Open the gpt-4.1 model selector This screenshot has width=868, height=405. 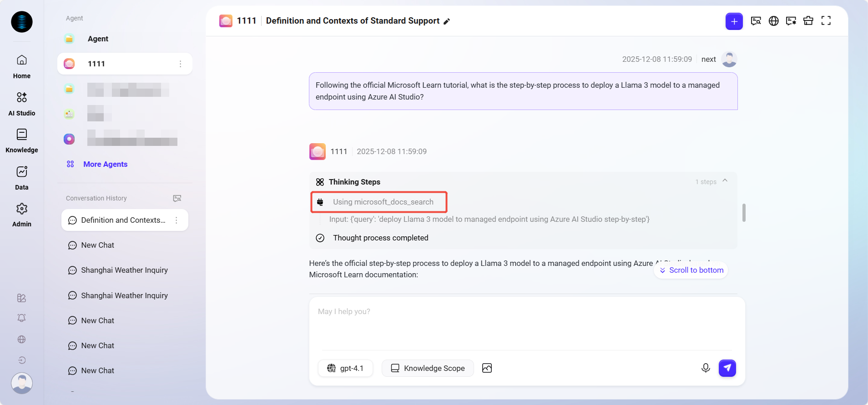point(345,368)
